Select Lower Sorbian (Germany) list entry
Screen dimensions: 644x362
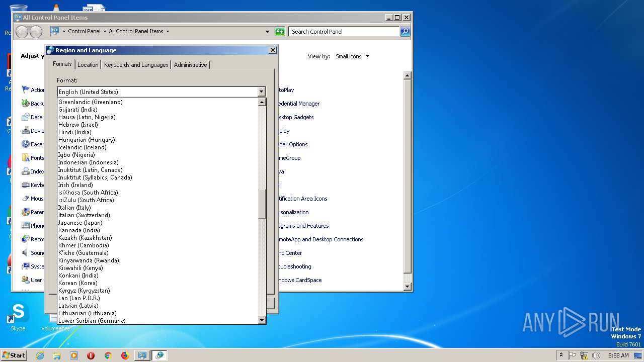pos(157,321)
